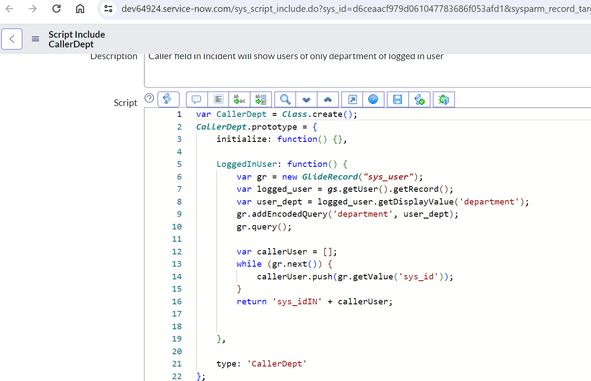Click inside the Description text area
The height and width of the screenshot is (381, 591).
pos(367,70)
